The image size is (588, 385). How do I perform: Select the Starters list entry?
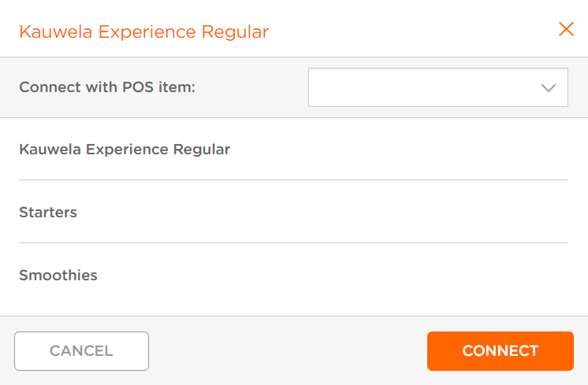pyautogui.click(x=294, y=212)
